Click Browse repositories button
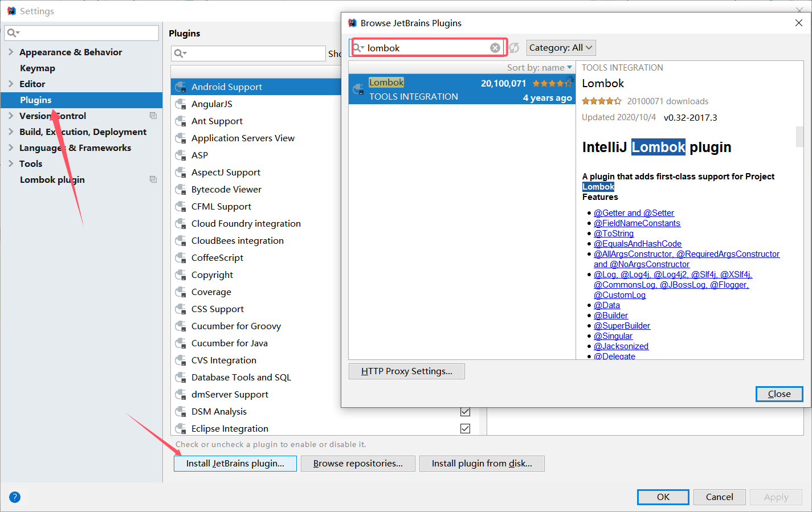The image size is (812, 512). tap(358, 464)
